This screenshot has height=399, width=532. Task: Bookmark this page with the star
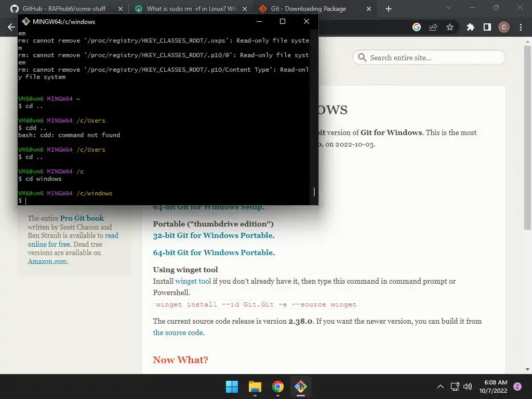click(450, 27)
